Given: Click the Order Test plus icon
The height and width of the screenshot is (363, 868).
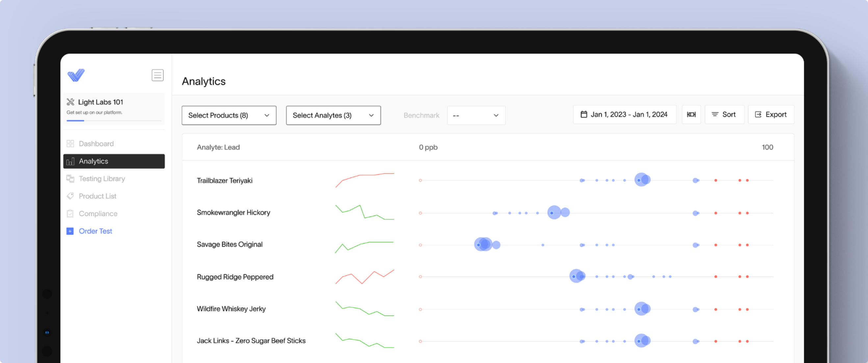Looking at the screenshot, I should pos(70,231).
